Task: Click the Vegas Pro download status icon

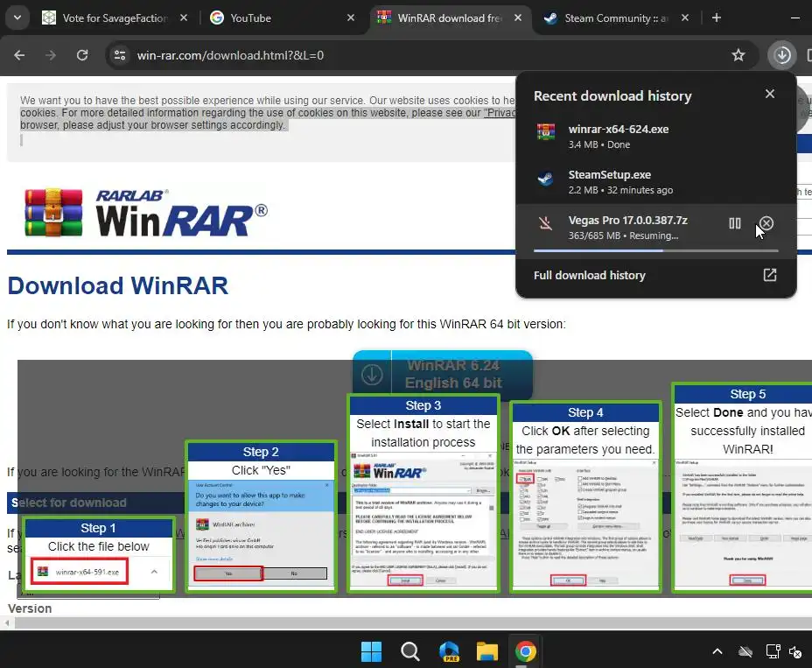Action: 545,223
